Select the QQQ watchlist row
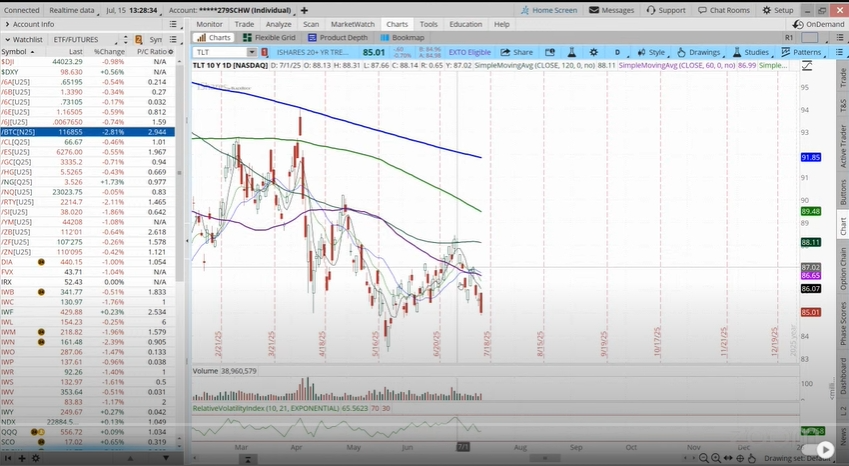 click(x=87, y=432)
